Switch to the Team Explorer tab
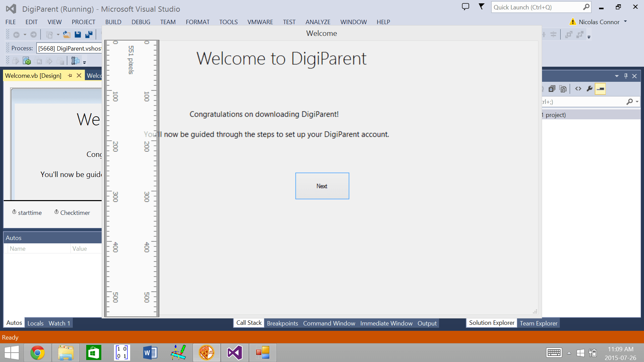The width and height of the screenshot is (644, 362). click(538, 323)
